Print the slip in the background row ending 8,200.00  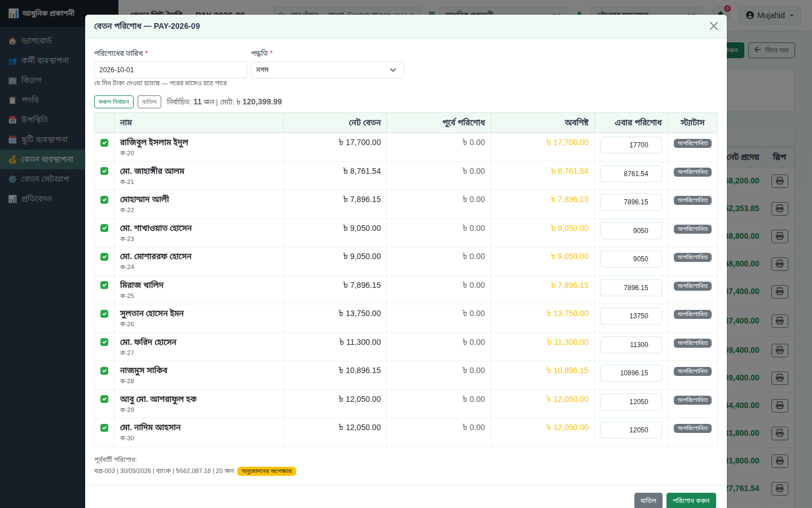(780, 181)
